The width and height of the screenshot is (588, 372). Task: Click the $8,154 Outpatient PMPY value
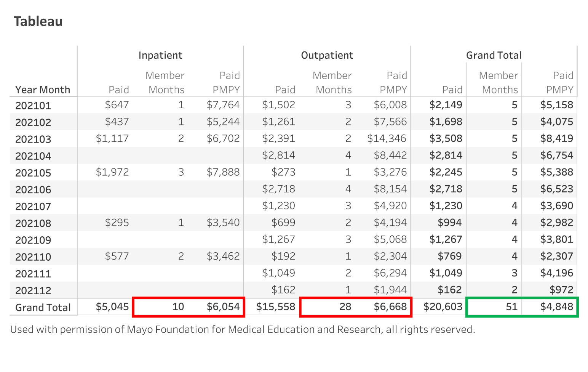coord(390,189)
